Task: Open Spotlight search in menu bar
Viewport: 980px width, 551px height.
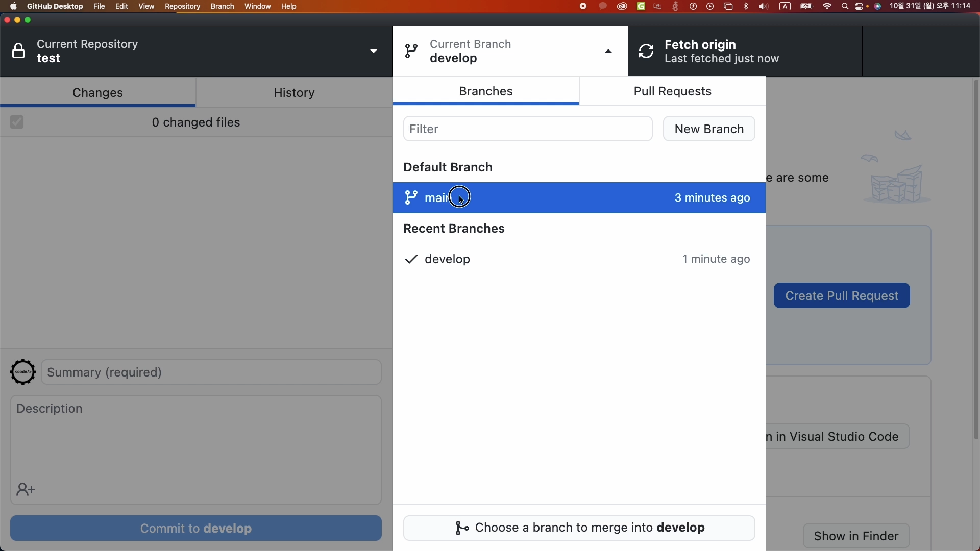Action: (845, 7)
